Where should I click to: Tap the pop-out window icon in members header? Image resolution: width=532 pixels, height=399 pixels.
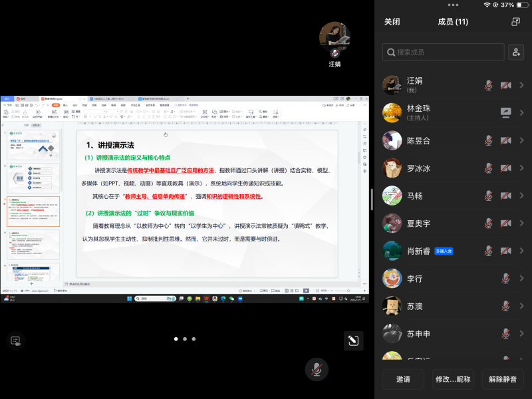[515, 22]
